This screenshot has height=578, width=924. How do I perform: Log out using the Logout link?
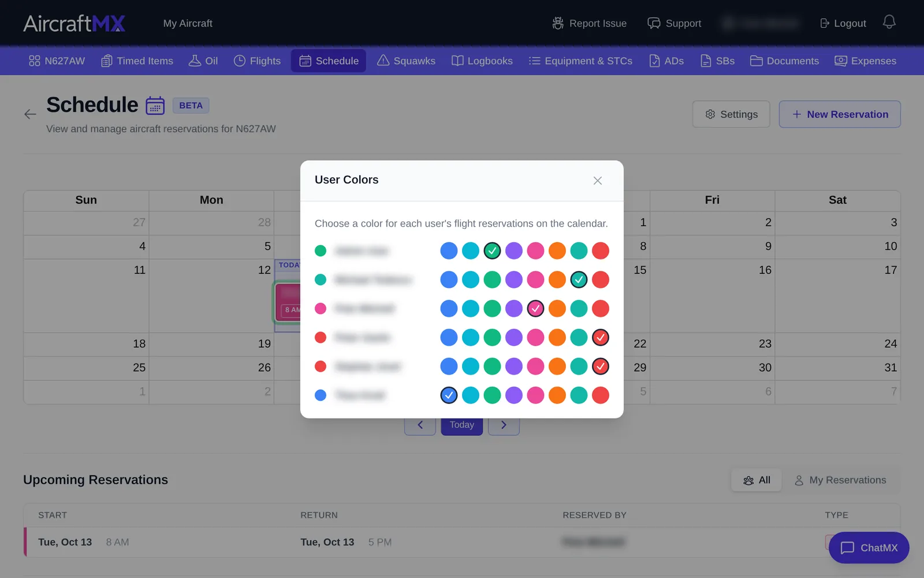pos(843,23)
